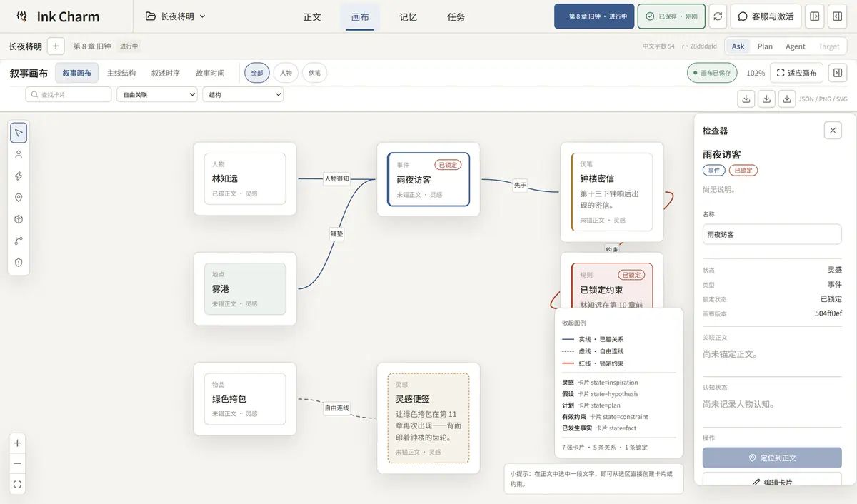Choose the branch relation tool
Screen dimensions: 857x504
coord(19,241)
